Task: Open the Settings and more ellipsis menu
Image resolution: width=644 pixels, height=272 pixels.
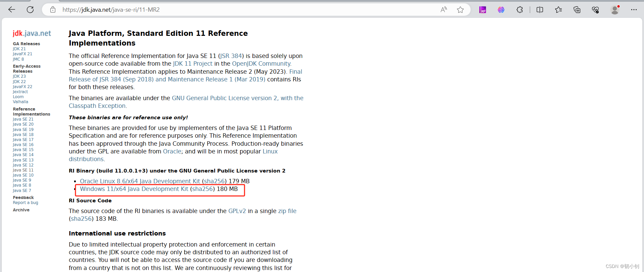Action: (634, 10)
